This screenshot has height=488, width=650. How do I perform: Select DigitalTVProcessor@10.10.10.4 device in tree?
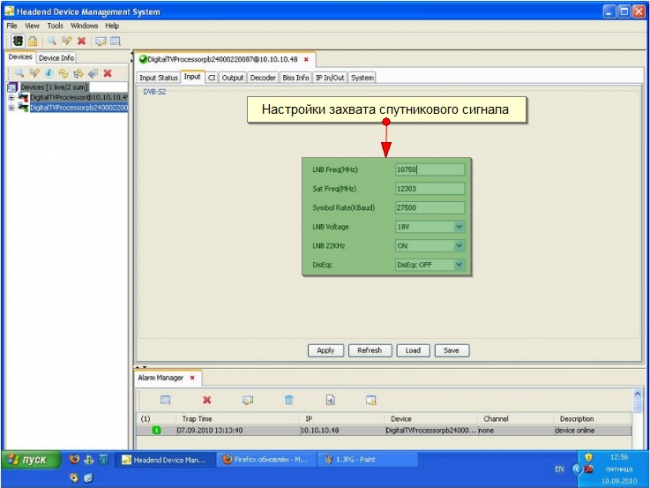pos(79,97)
